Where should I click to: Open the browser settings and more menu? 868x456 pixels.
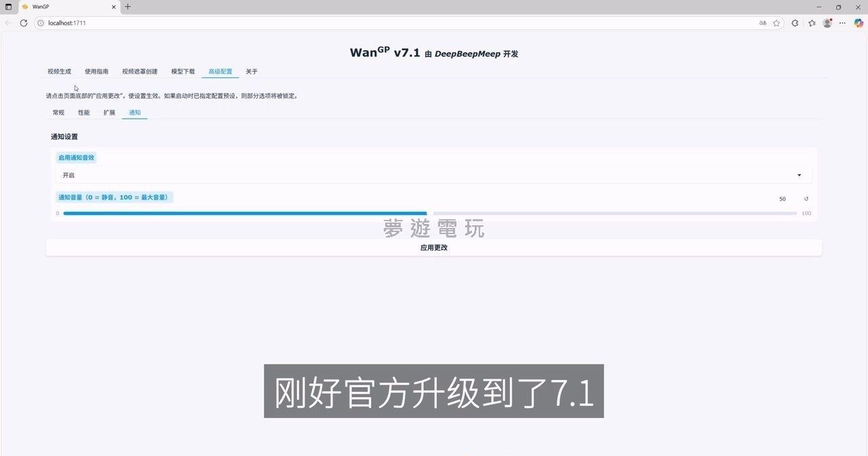pyautogui.click(x=843, y=23)
